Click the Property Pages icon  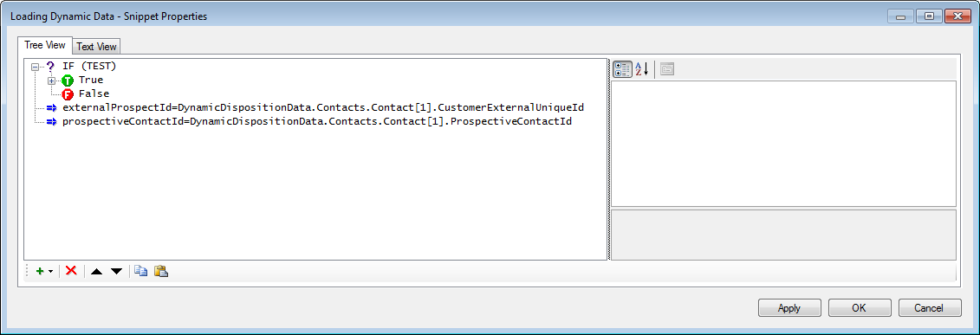click(667, 69)
